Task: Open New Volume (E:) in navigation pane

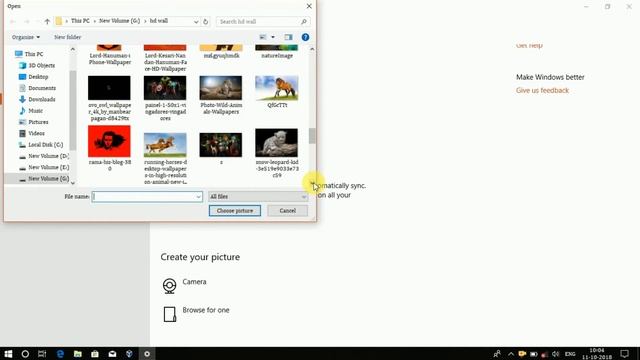Action: point(48,167)
